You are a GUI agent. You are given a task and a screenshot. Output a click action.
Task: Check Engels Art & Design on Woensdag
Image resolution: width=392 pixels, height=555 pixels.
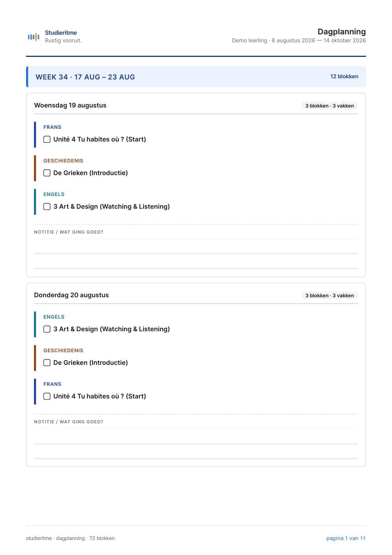(47, 207)
